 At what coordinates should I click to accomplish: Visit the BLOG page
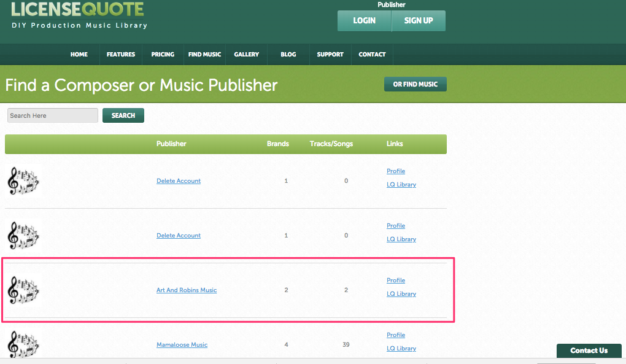click(288, 54)
